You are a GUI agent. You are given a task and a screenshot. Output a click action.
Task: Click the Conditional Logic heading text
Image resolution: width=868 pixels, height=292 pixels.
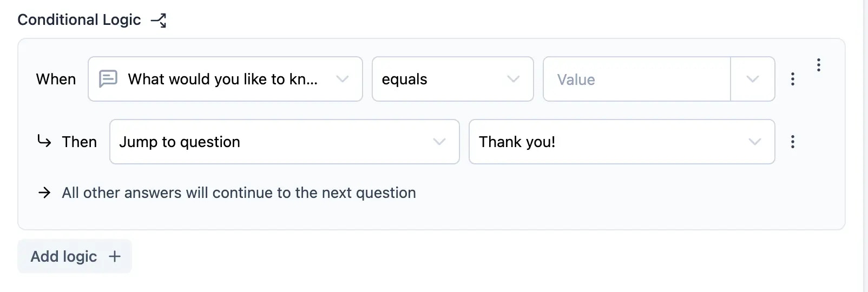click(79, 20)
